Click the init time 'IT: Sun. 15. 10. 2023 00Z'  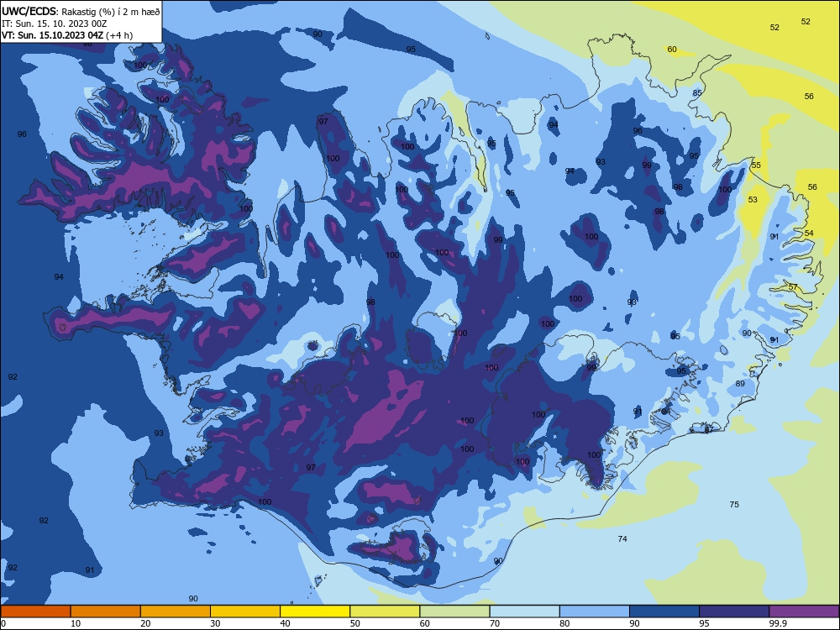54,24
